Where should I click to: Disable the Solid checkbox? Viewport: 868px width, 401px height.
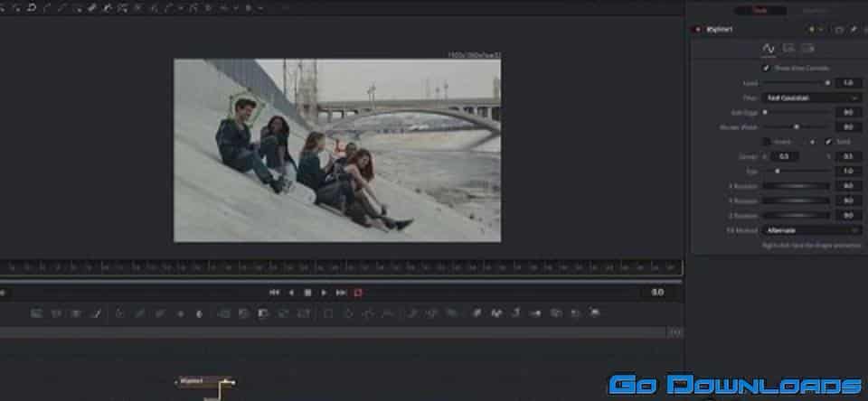coord(827,142)
